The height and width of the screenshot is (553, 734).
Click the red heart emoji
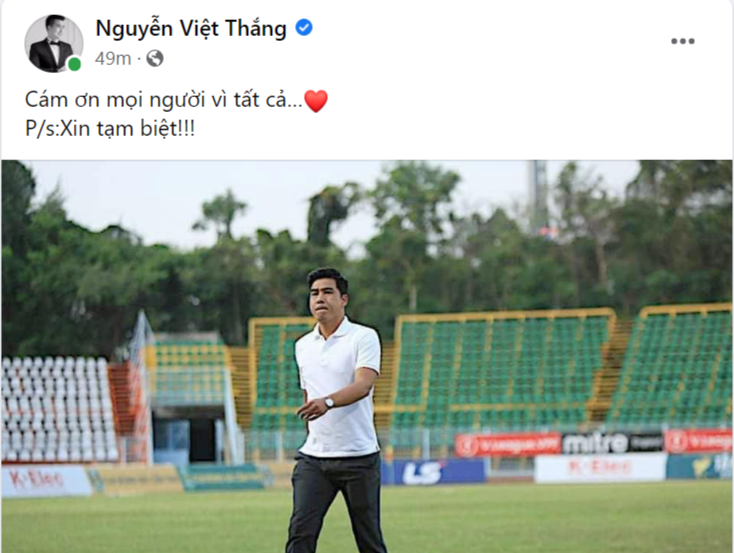pos(316,101)
